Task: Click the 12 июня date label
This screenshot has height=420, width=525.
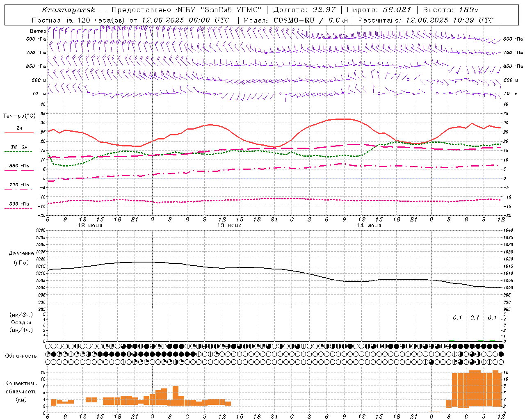Action: point(90,226)
